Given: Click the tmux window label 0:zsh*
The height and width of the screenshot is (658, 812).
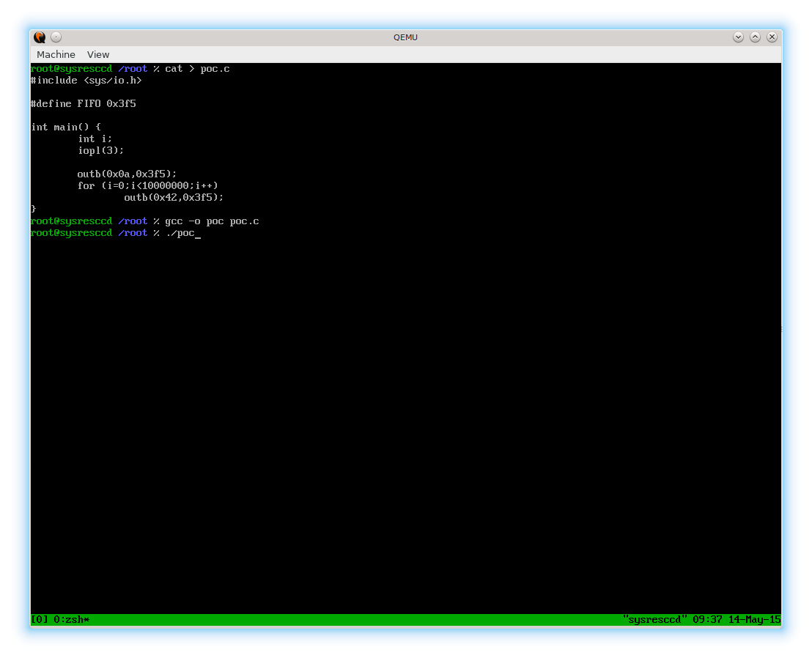Looking at the screenshot, I should tap(71, 620).
